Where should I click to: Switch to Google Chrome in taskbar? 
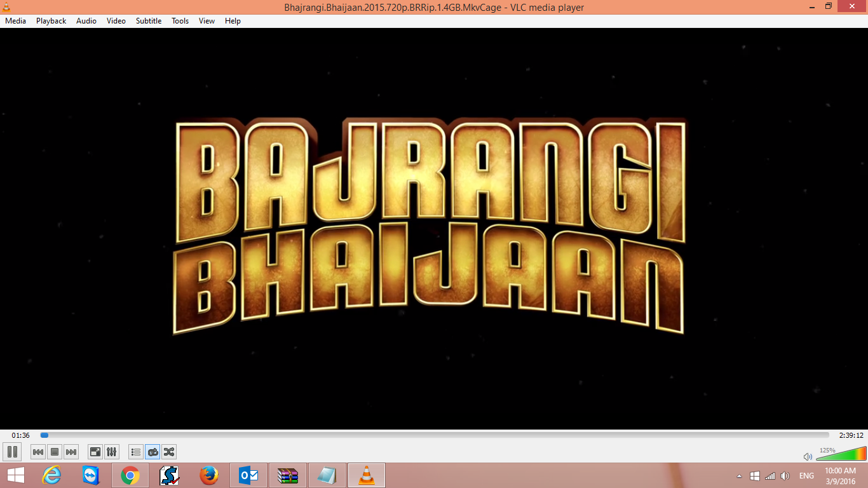(x=130, y=475)
